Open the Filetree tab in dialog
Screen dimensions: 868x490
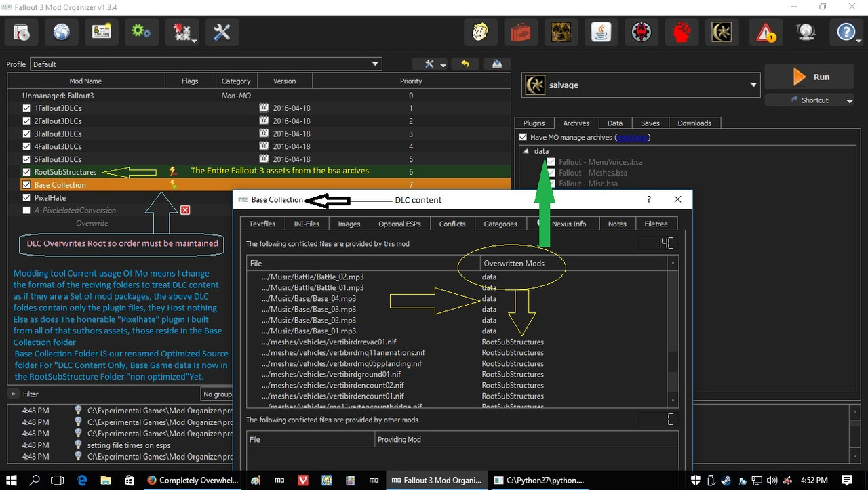656,224
